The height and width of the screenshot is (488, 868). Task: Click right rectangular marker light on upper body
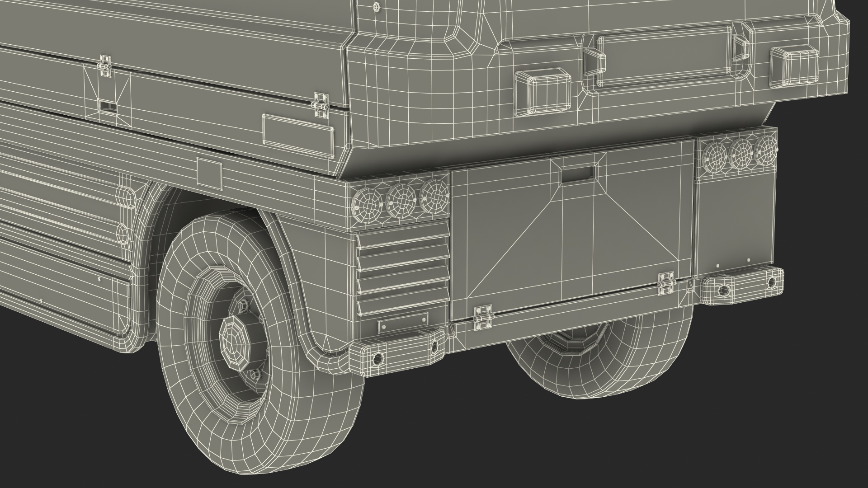click(x=794, y=66)
